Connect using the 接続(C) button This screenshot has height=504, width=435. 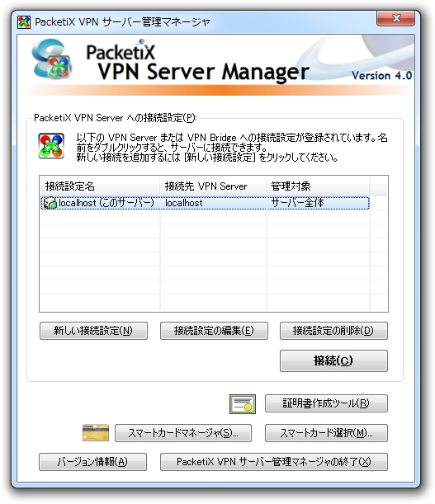(333, 361)
